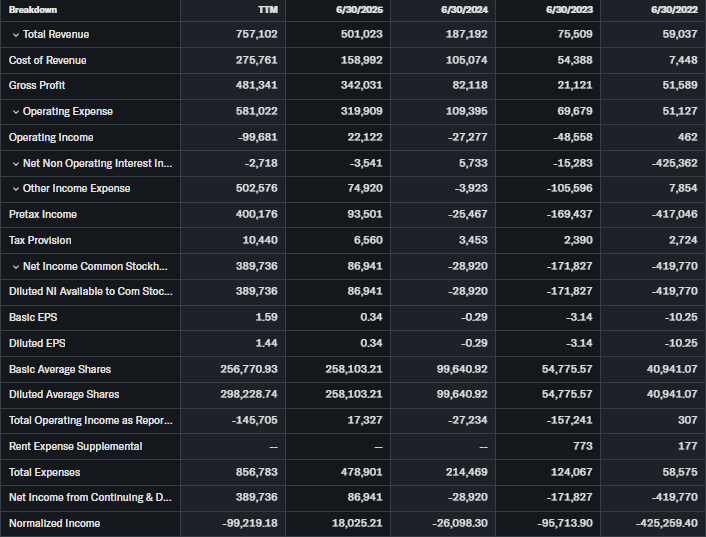Click the Diluted EPS row label
The height and width of the screenshot is (537, 706).
pyautogui.click(x=36, y=343)
